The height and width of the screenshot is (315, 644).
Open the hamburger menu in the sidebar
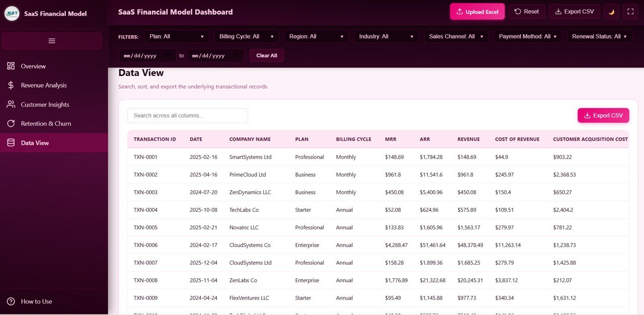pos(52,40)
